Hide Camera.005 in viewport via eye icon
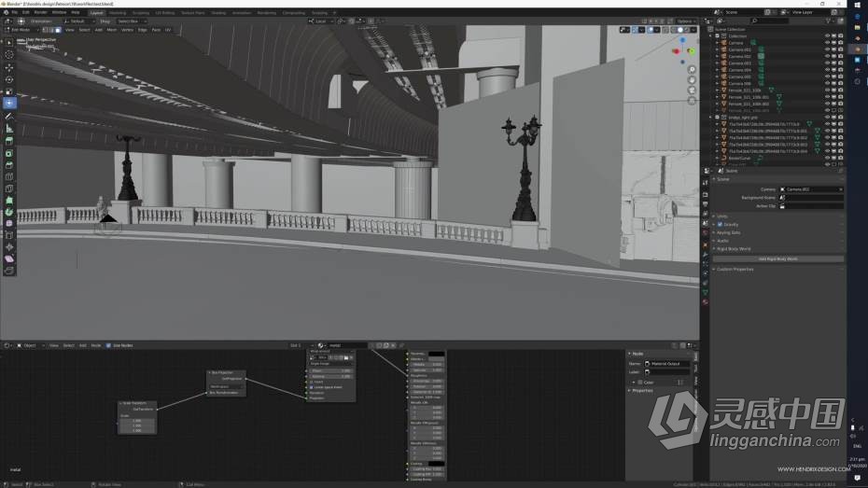Screen dimensions: 868x488 click(827, 77)
